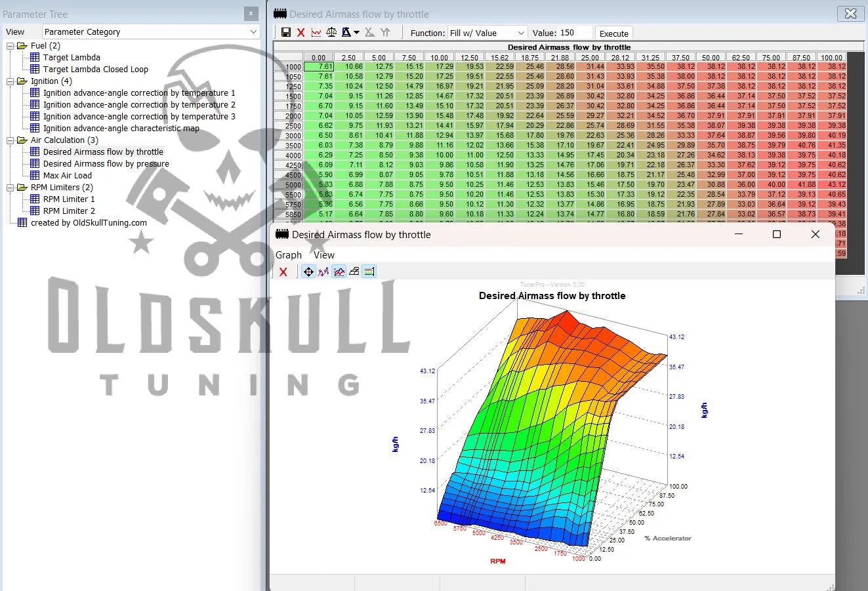Select RPM Limiter 2 in the tree
Image resolution: width=868 pixels, height=591 pixels.
(69, 211)
